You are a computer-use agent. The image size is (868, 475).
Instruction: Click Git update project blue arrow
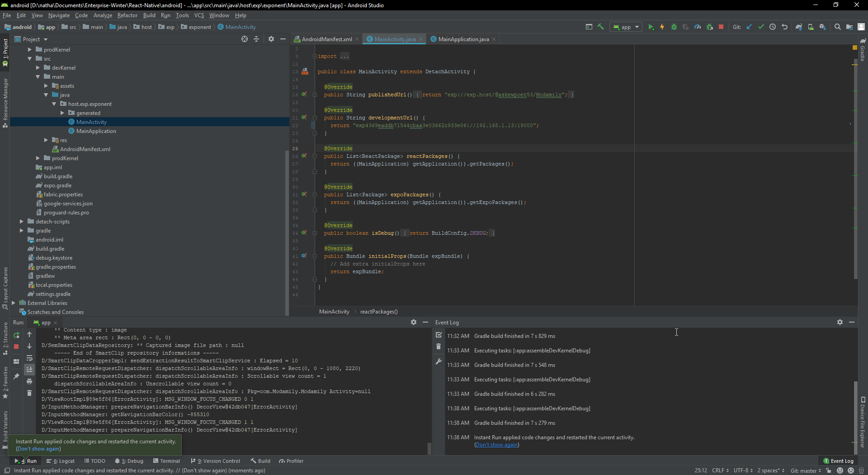(x=749, y=27)
